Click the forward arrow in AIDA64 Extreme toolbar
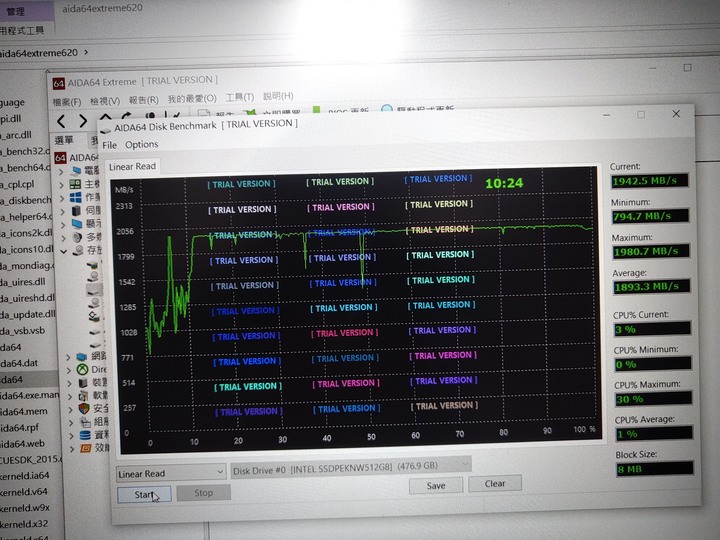720x540 pixels. click(83, 121)
